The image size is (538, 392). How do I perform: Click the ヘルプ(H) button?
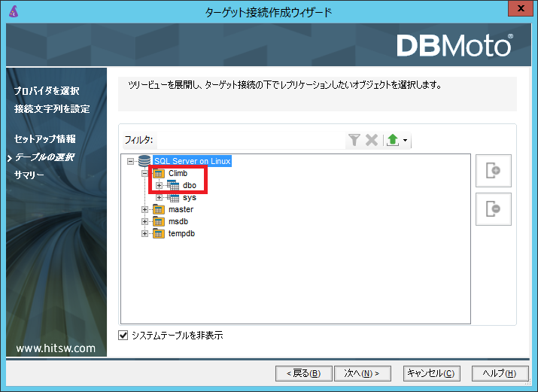500,373
